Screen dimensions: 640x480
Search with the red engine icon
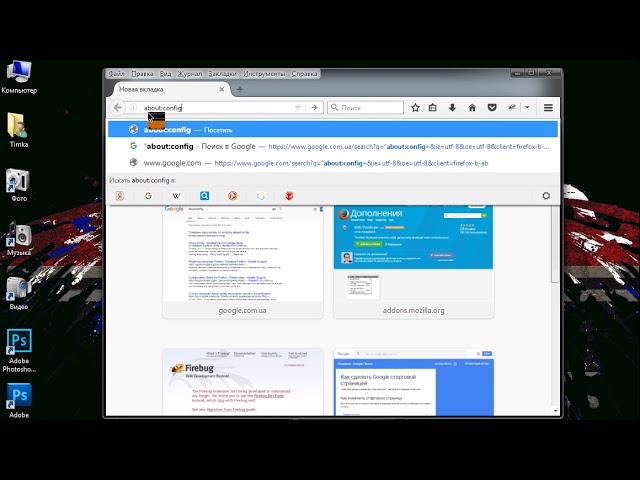289,196
